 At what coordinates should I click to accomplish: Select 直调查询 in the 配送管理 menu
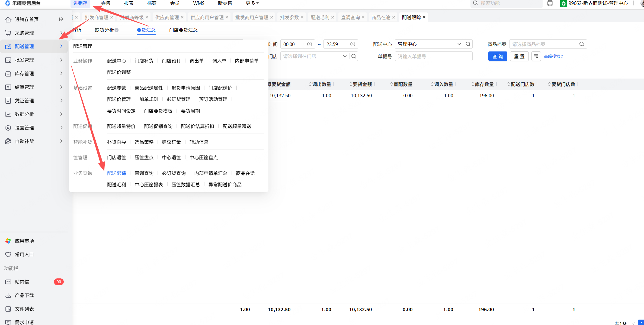click(x=144, y=173)
